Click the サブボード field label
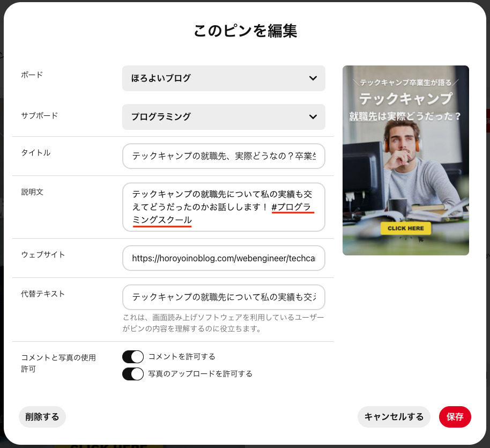This screenshot has height=448, width=490. (39, 116)
